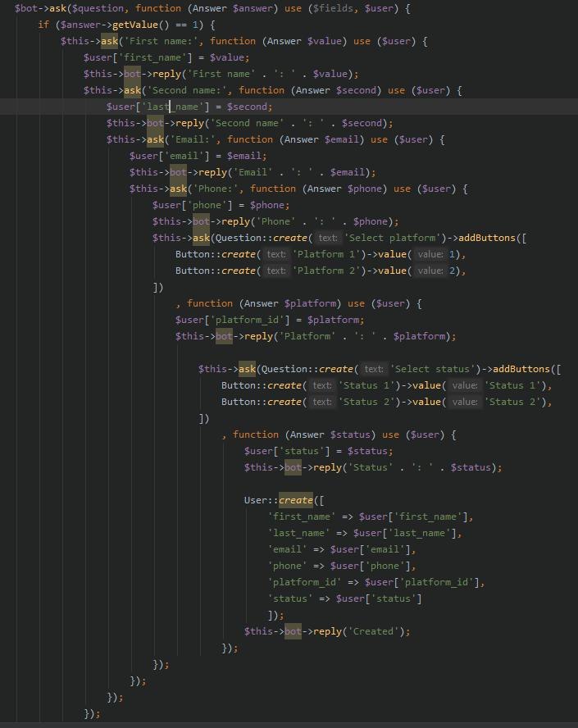
Task: Click the 'Platform' string in reply call
Action: (307, 335)
